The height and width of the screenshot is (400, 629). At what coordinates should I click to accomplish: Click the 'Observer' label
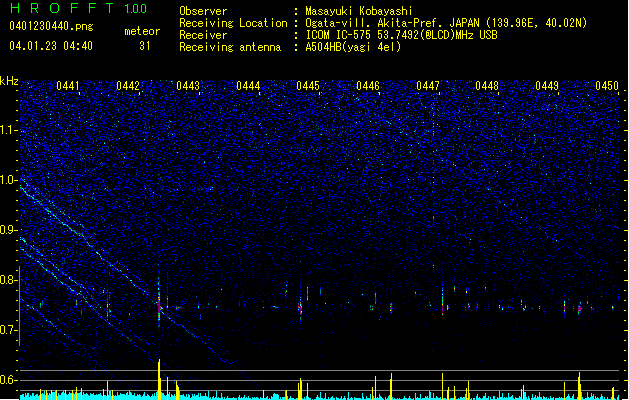203,11
